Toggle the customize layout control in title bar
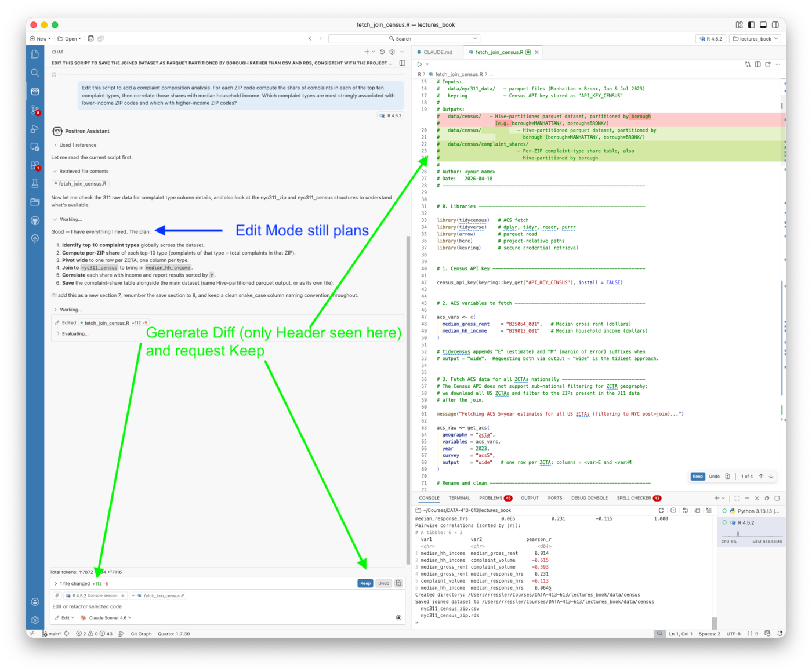The image size is (812, 672). point(739,25)
